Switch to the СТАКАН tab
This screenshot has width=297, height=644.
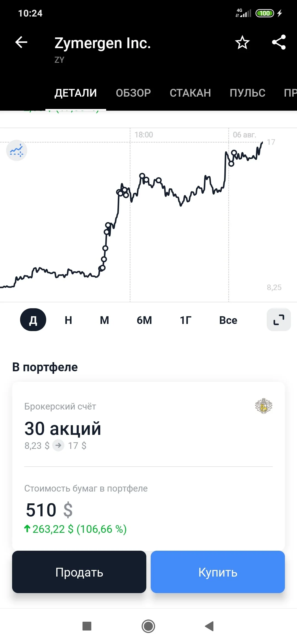point(190,93)
